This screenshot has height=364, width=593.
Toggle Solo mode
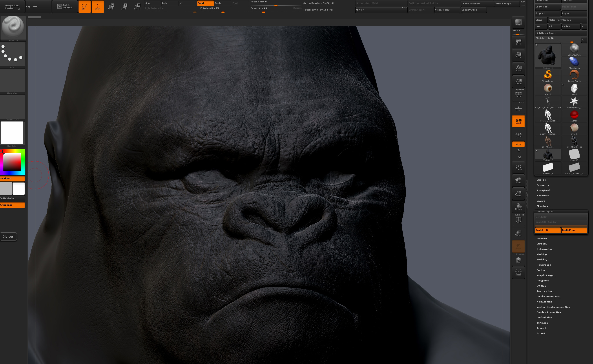(x=518, y=260)
